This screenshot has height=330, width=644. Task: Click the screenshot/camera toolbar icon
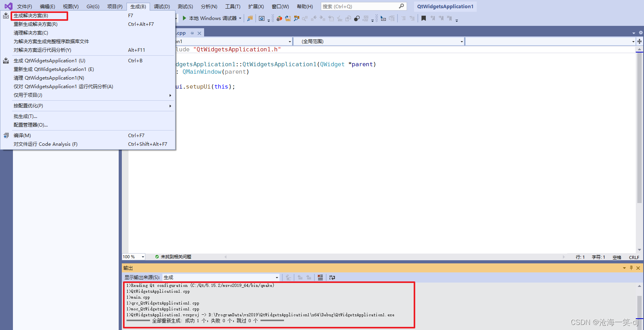coord(262,18)
